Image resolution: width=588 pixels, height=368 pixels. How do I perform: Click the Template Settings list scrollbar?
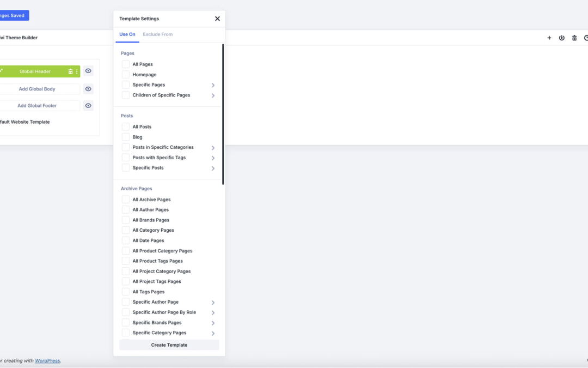(223, 114)
